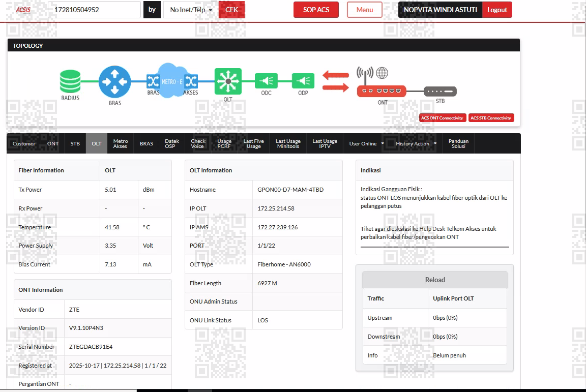Click the Downstream value 0bps (0%)
The width and height of the screenshot is (586, 392).
point(445,336)
